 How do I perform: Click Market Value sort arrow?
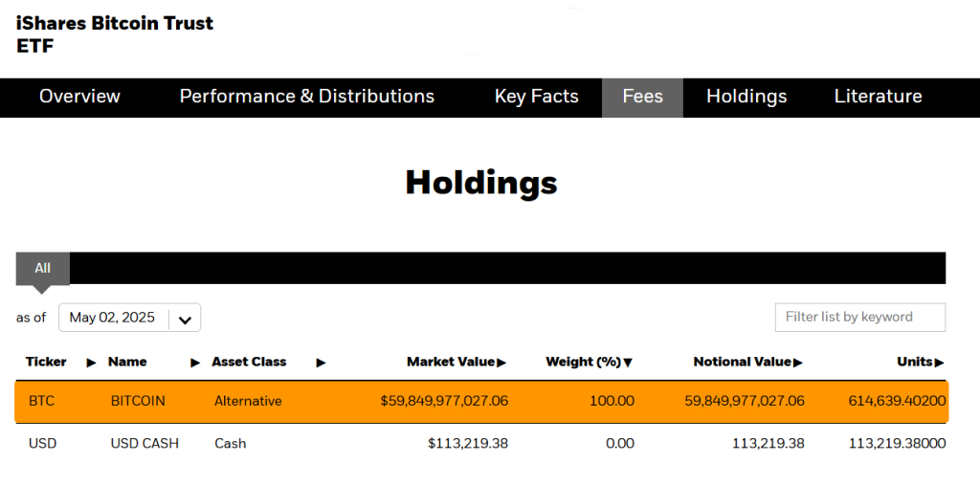tap(501, 363)
